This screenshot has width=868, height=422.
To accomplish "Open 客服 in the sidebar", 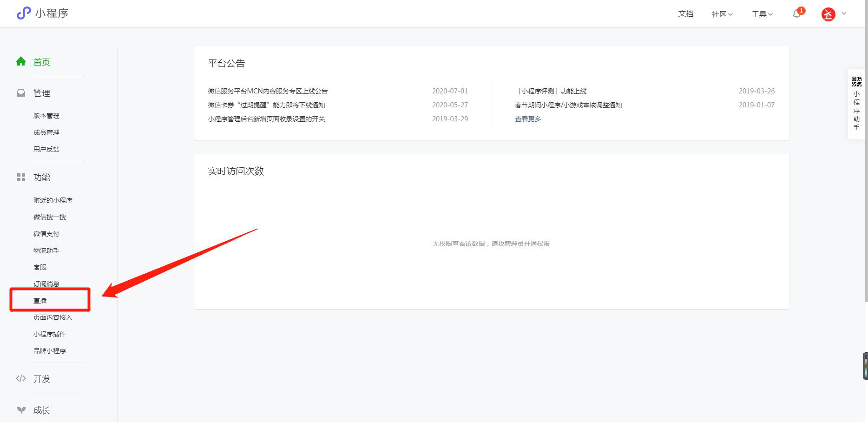I will click(40, 267).
